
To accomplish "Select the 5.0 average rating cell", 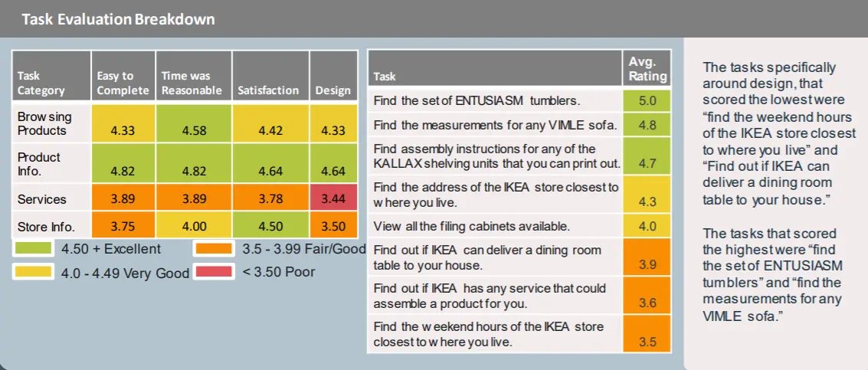I will click(647, 101).
